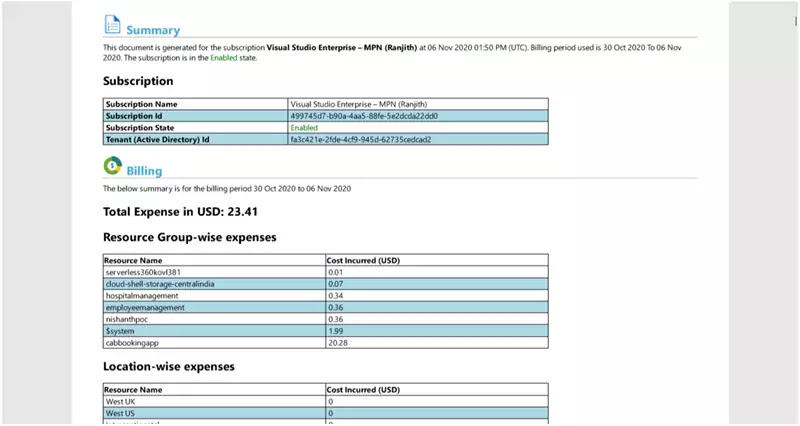The image size is (800, 426).
Task: Click the Subscription State label cell
Action: (195, 128)
